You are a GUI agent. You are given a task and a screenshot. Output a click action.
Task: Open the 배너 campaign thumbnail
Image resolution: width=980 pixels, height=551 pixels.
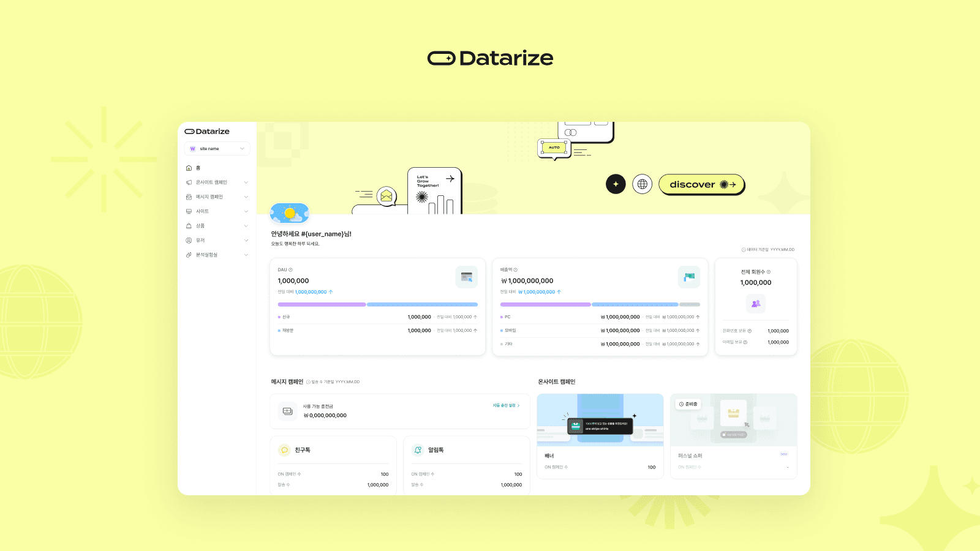point(600,420)
